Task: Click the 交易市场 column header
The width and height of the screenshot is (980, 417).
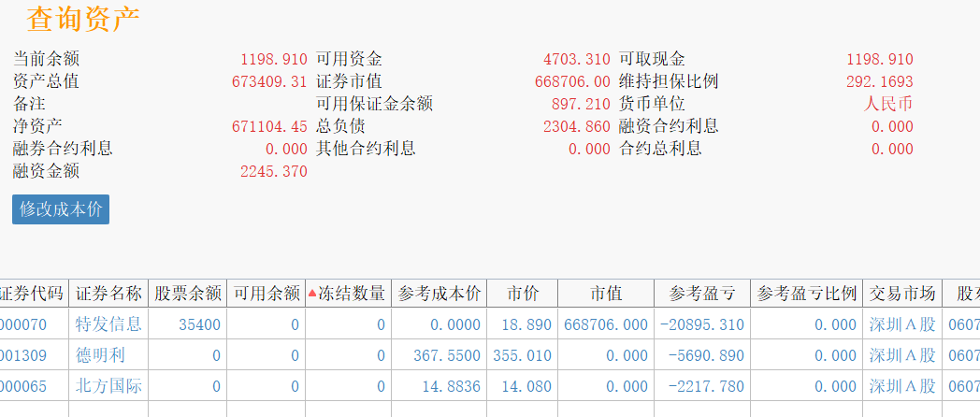Action: coord(901,294)
